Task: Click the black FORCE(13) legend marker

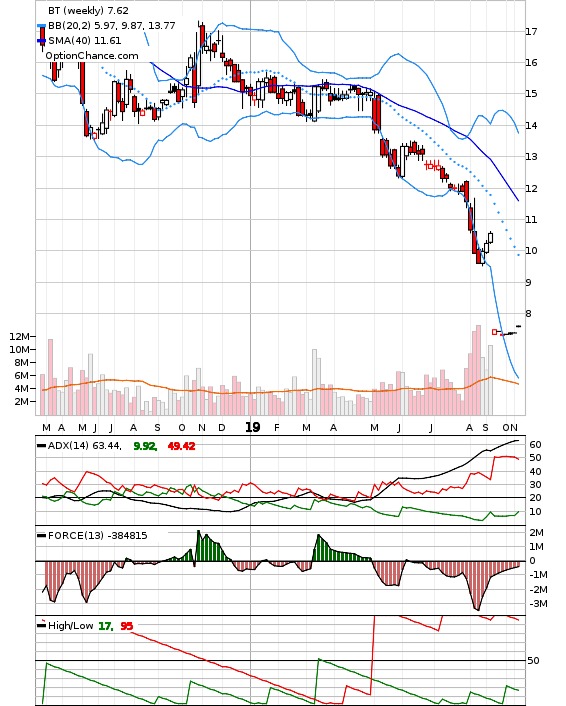Action: pos(41,535)
